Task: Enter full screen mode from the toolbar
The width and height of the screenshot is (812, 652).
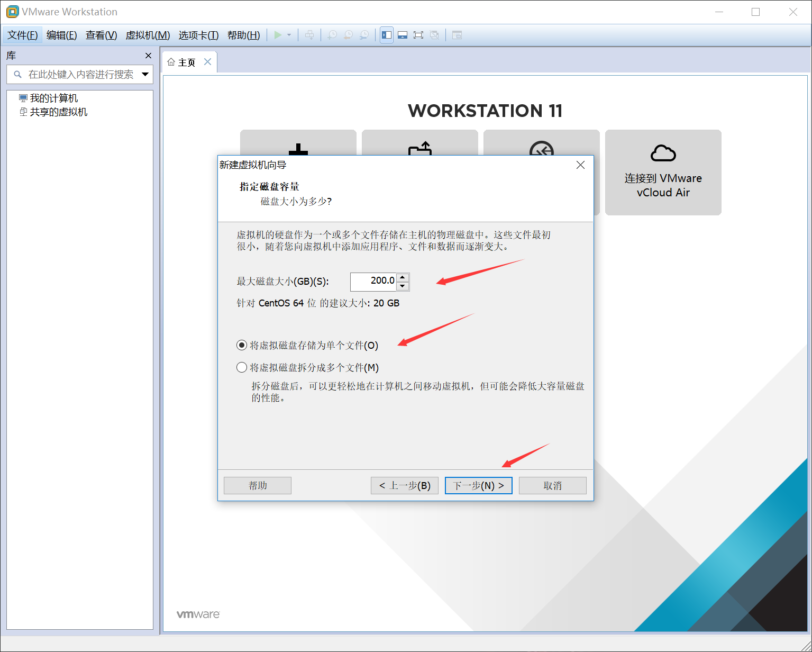Action: click(418, 35)
